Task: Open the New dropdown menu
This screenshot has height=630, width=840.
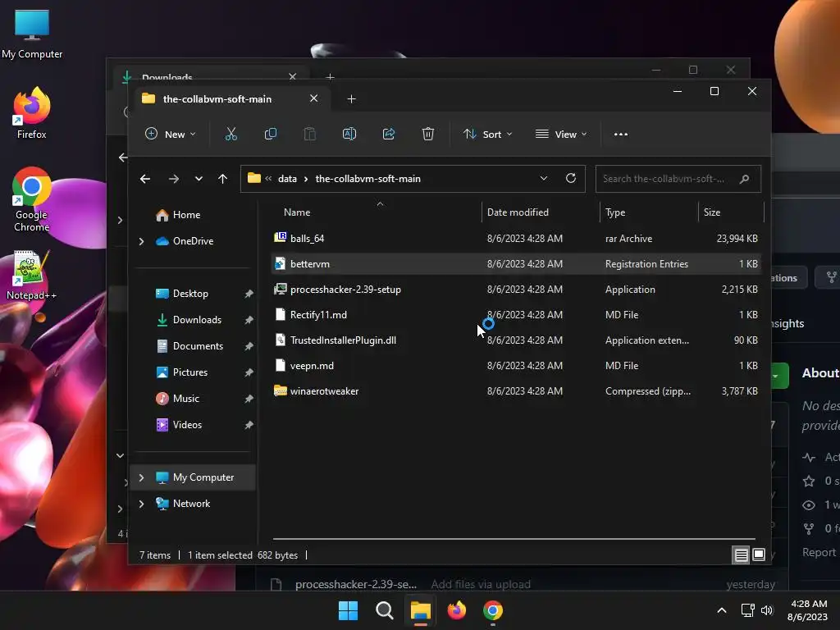Action: coord(171,134)
